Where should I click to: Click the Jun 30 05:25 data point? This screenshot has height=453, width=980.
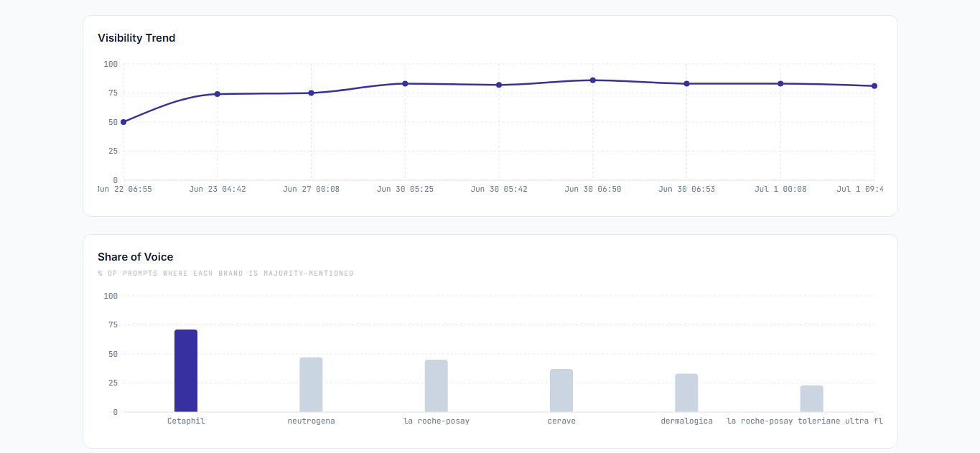click(x=405, y=83)
